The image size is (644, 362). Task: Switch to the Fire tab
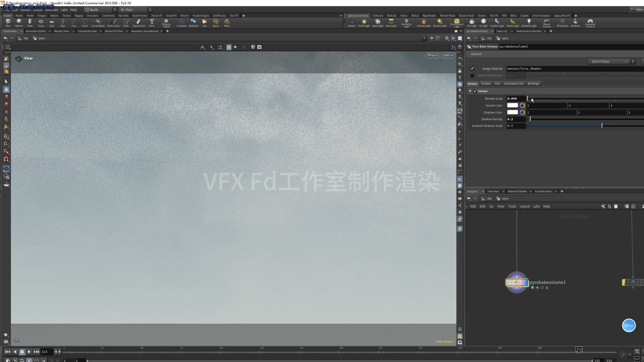coord(497,84)
